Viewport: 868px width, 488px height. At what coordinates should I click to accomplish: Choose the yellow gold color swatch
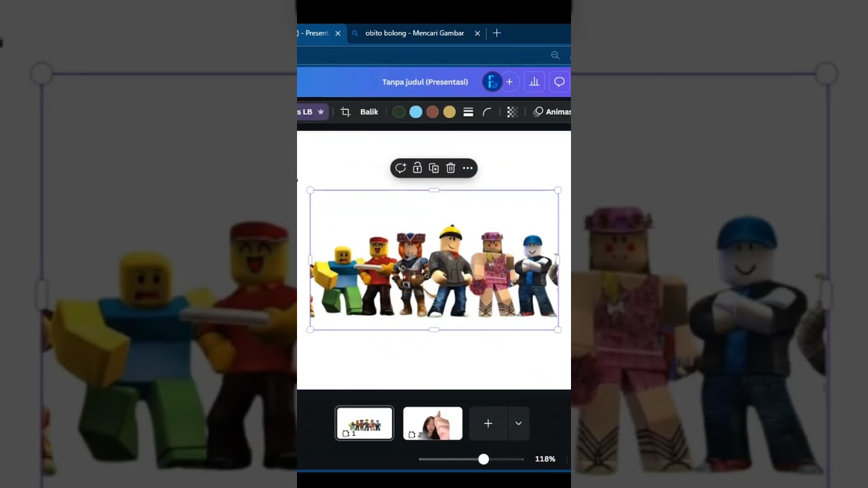450,112
